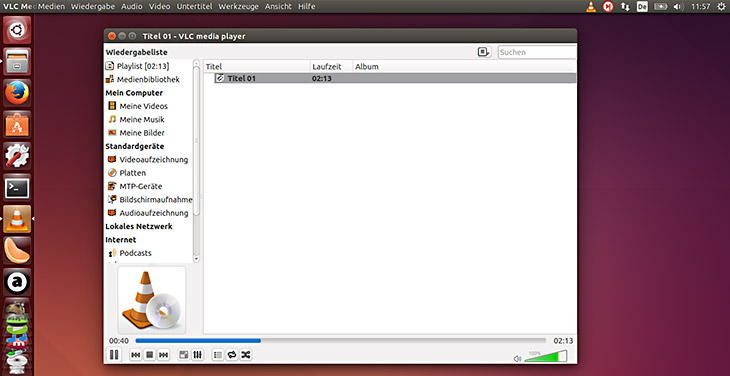Pause playback with the pause button

pyautogui.click(x=114, y=355)
